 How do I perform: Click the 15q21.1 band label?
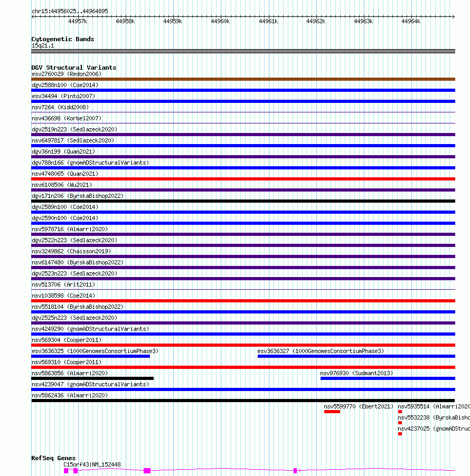[43, 46]
